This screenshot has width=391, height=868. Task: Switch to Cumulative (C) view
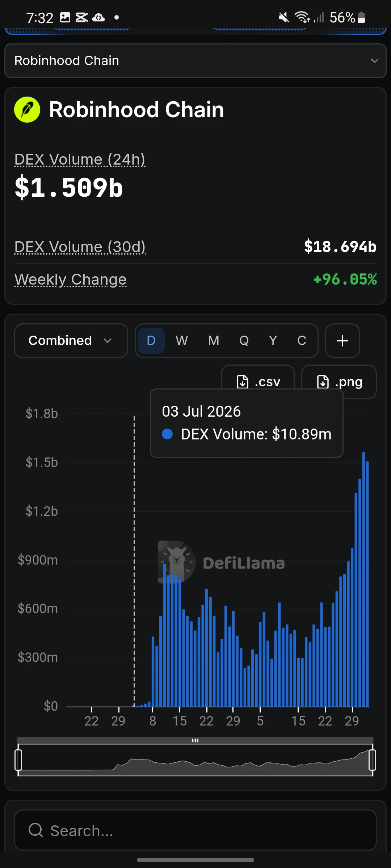coord(302,341)
